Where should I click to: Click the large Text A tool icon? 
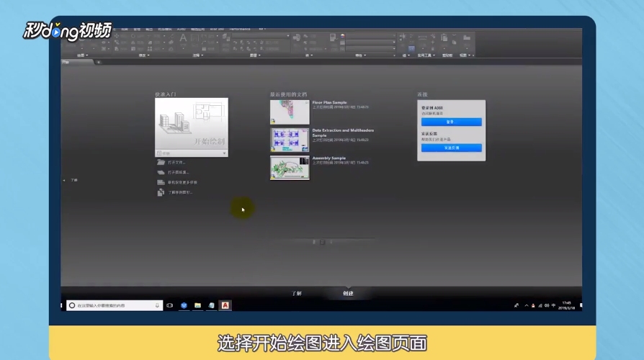183,39
